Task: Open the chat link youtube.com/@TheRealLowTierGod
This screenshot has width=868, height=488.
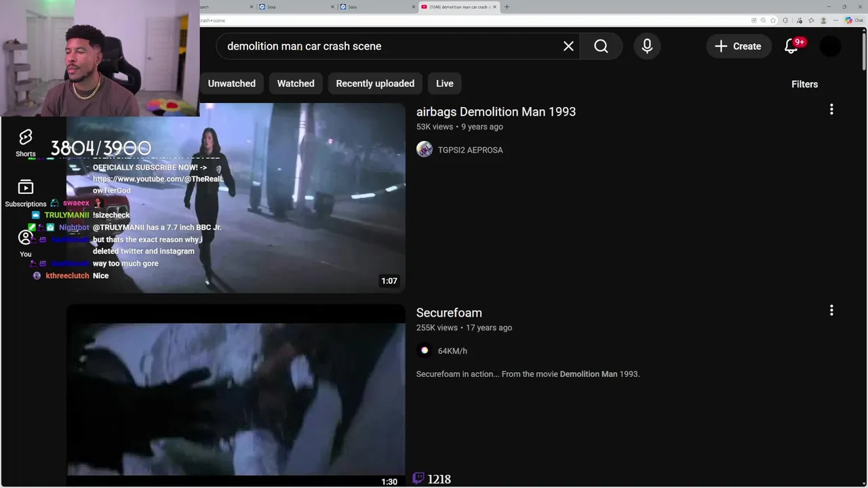Action: pos(158,184)
